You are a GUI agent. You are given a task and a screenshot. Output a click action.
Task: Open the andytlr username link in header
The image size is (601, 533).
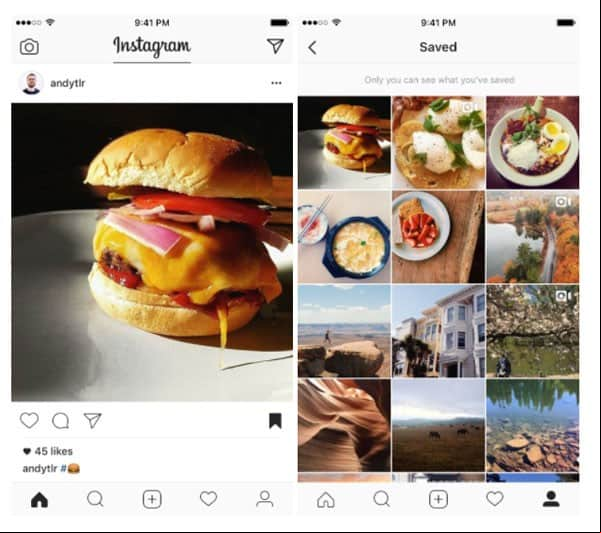pyautogui.click(x=67, y=83)
